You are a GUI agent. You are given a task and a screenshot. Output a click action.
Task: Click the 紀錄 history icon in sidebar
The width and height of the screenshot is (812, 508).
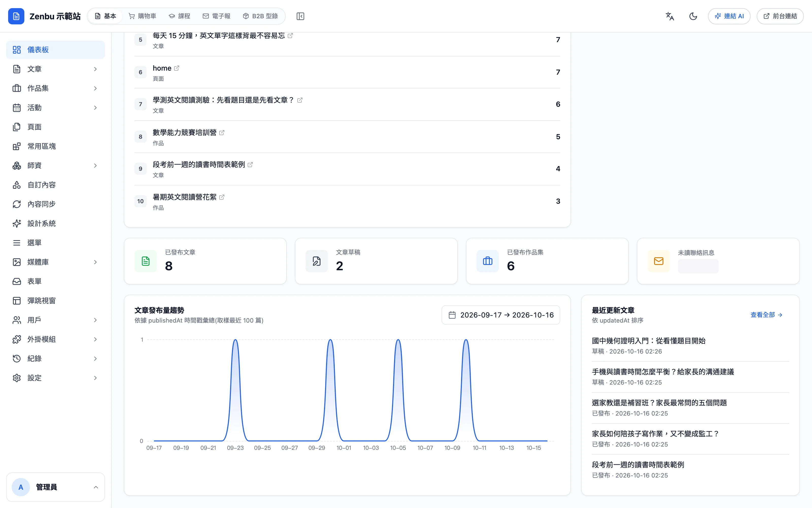point(16,358)
